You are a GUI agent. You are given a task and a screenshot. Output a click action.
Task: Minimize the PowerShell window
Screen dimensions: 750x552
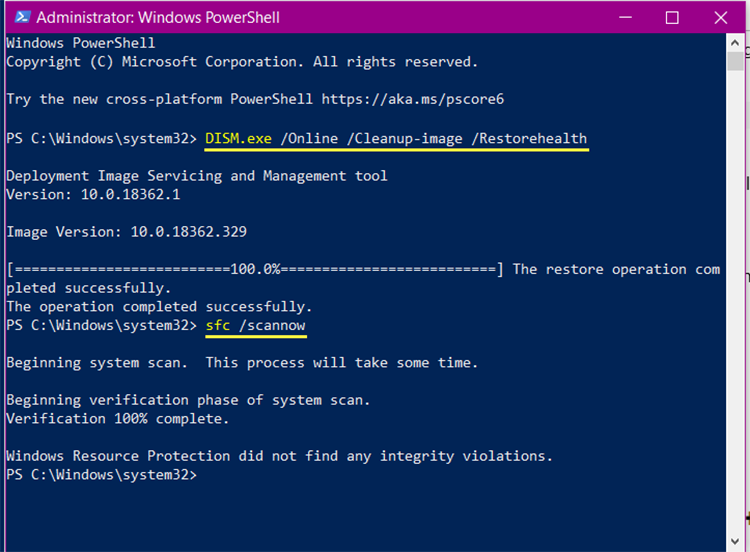pyautogui.click(x=625, y=18)
